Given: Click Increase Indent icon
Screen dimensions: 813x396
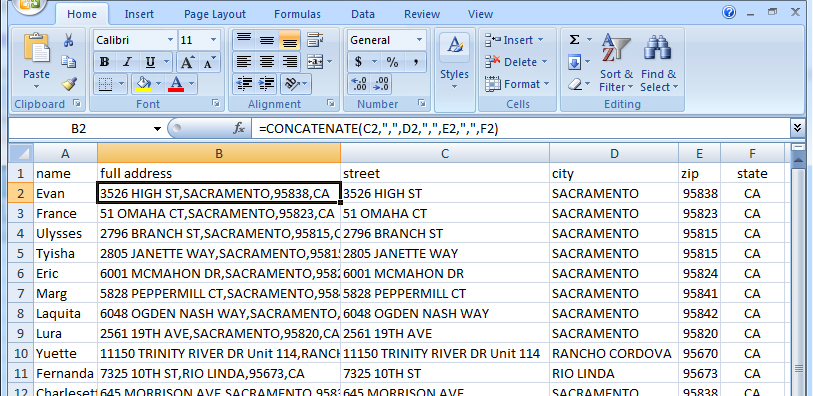Looking at the screenshot, I should (267, 83).
